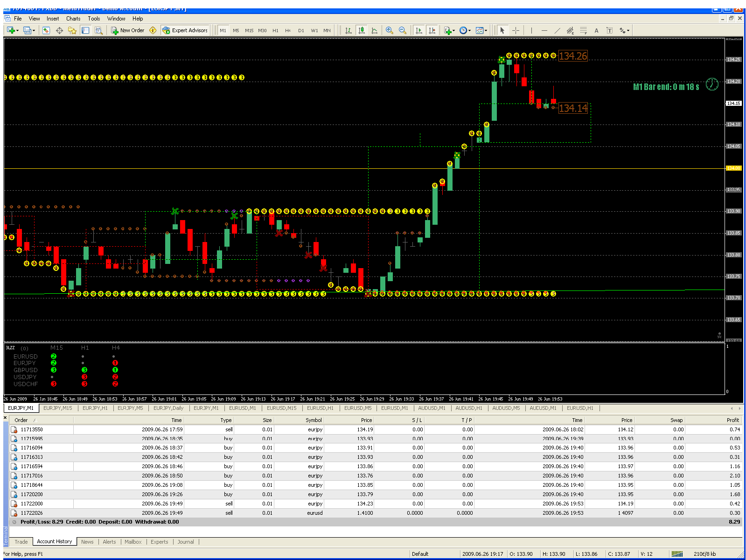Open the Journal tab in Terminal
Screen dimensions: 746x560
pyautogui.click(x=186, y=542)
